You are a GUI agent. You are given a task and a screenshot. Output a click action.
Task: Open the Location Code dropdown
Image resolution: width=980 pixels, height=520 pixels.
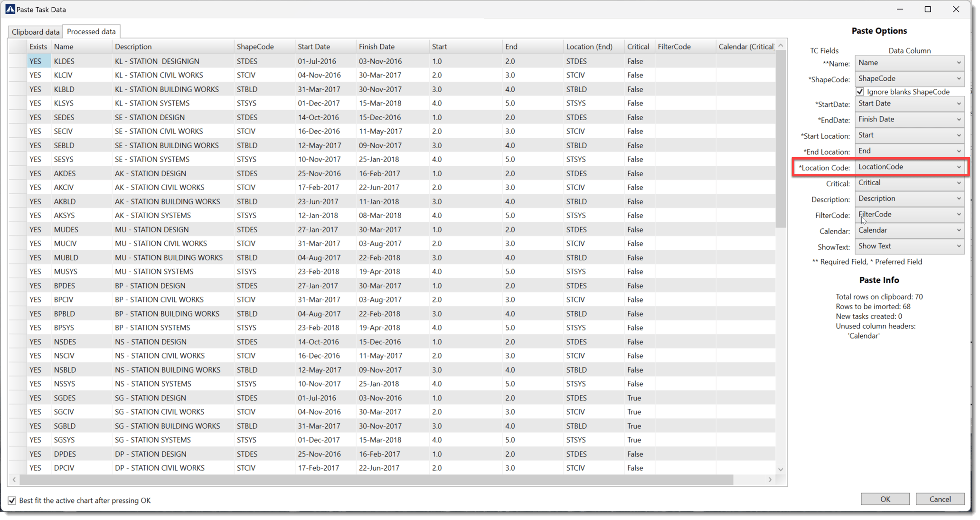tap(909, 167)
